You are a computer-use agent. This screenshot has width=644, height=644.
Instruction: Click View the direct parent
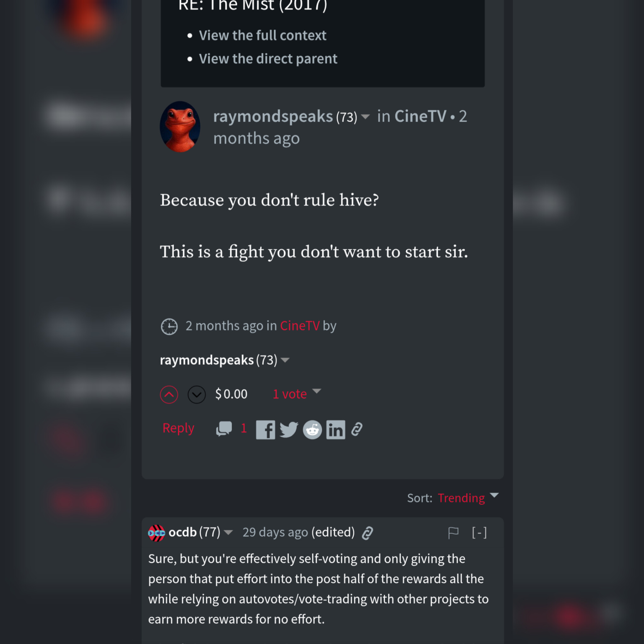pyautogui.click(x=268, y=59)
